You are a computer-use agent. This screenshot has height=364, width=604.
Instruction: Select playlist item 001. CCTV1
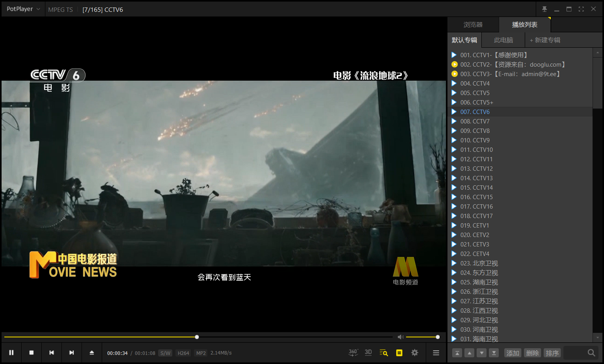click(520, 55)
